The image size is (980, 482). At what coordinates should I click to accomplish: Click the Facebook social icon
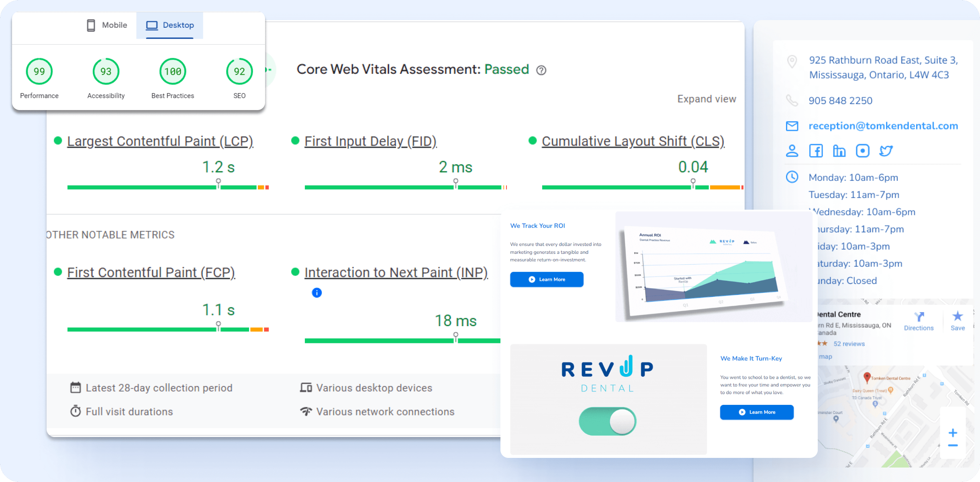pyautogui.click(x=816, y=151)
